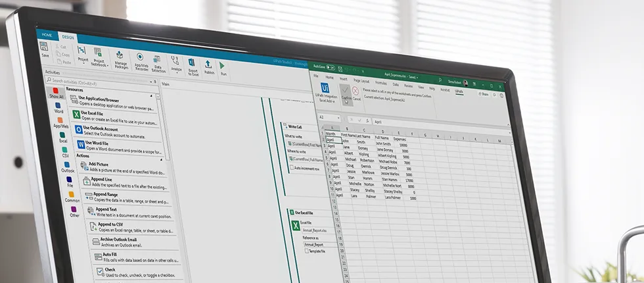
Task: Filter activities by Word category
Action: point(58,108)
